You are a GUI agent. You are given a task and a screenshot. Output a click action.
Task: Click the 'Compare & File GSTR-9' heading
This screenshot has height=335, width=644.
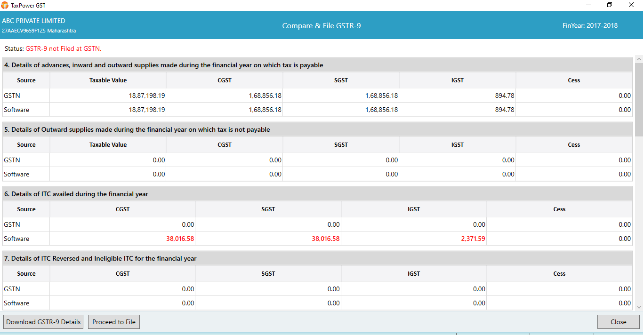(322, 26)
